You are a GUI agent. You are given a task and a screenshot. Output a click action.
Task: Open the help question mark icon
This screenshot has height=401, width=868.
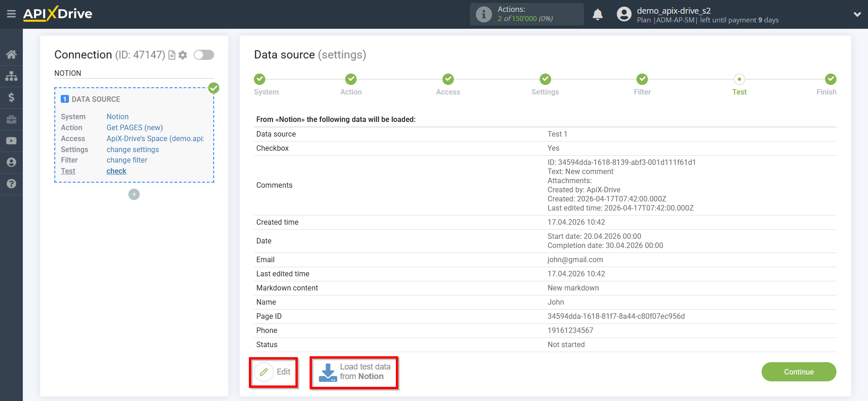pyautogui.click(x=11, y=184)
